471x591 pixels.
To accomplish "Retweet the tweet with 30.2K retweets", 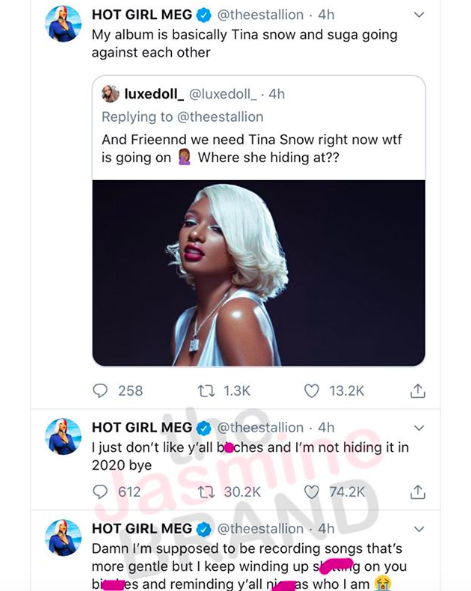I will tap(206, 492).
